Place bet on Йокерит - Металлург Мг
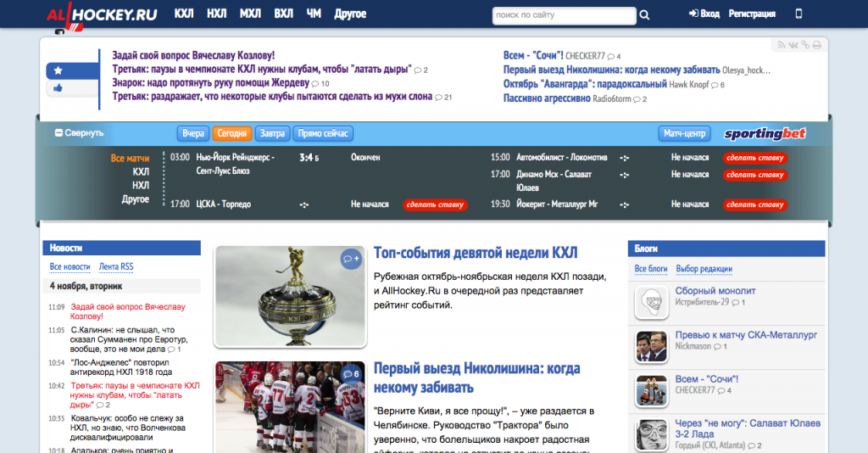The width and height of the screenshot is (868, 453). click(755, 205)
